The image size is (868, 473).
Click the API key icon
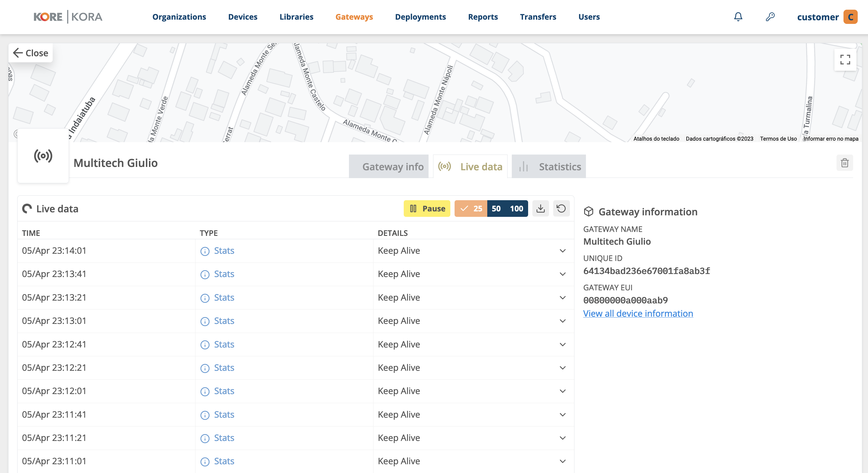(x=770, y=17)
